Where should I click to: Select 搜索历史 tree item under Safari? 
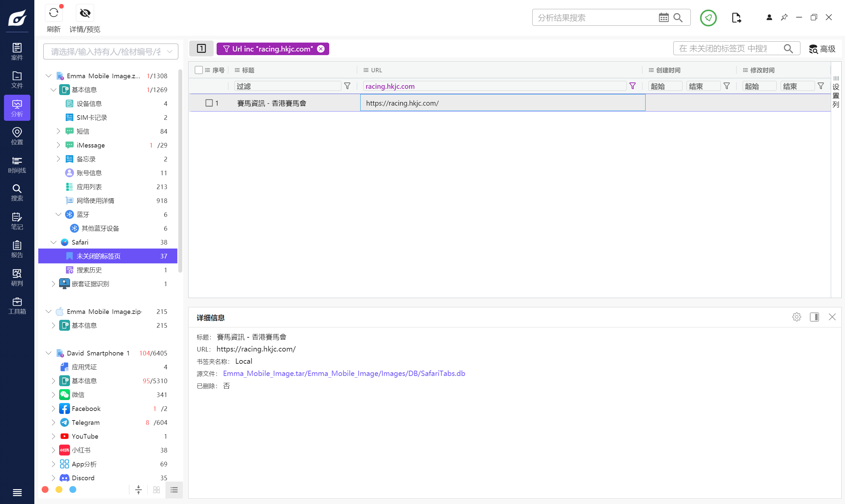89,270
